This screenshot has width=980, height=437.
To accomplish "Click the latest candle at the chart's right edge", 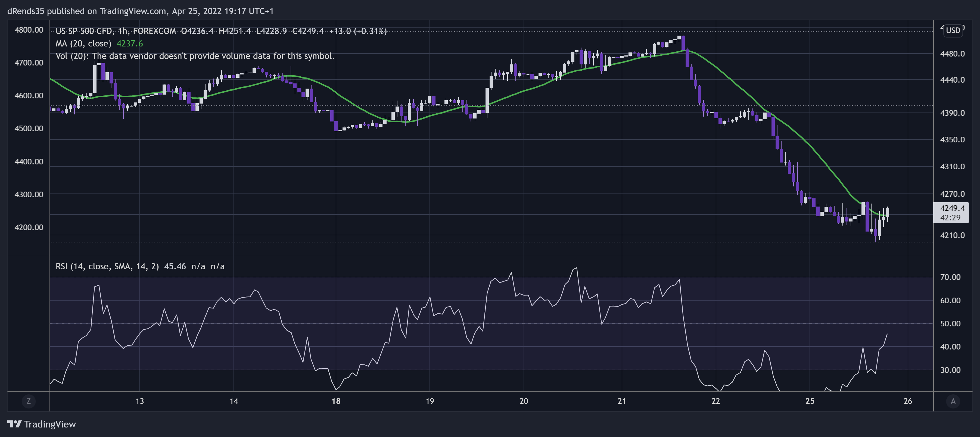I will coord(888,212).
